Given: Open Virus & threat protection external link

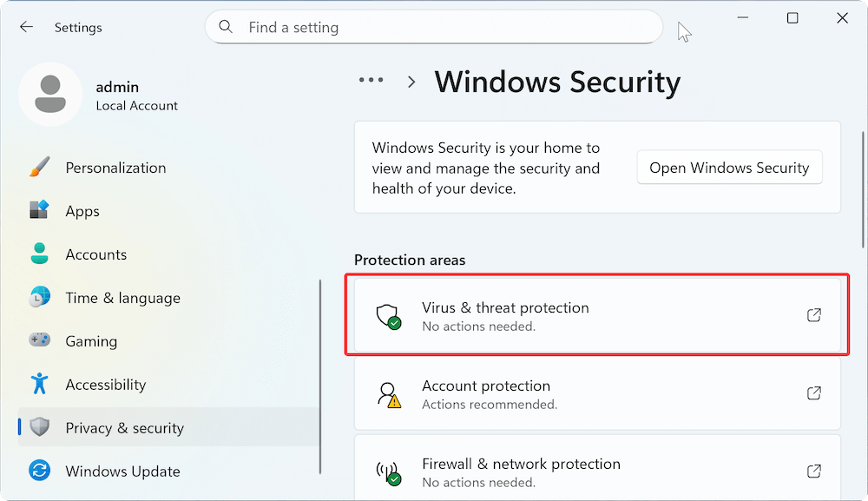Looking at the screenshot, I should pyautogui.click(x=814, y=315).
